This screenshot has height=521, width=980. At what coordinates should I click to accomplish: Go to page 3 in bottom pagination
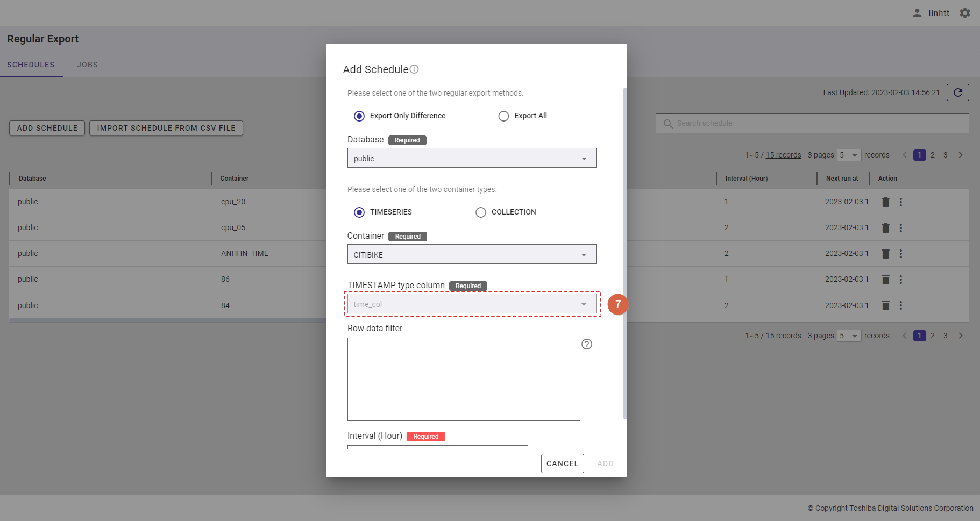coord(946,336)
